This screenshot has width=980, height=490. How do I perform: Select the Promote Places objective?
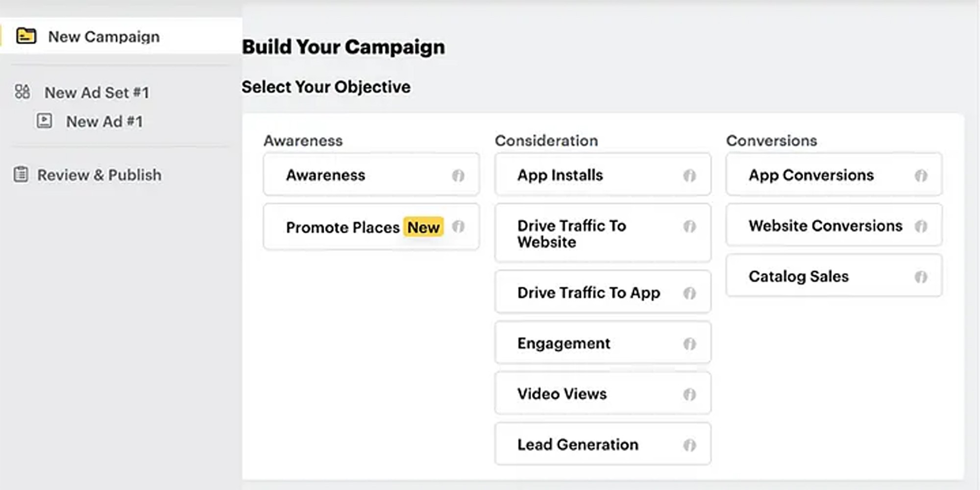tap(342, 227)
